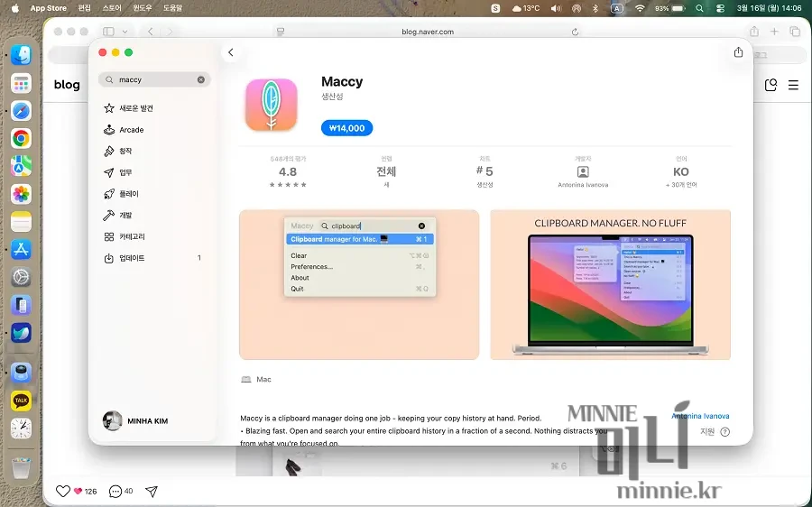Open input source A indicator in menu bar
The width and height of the screenshot is (812, 507).
(x=616, y=8)
